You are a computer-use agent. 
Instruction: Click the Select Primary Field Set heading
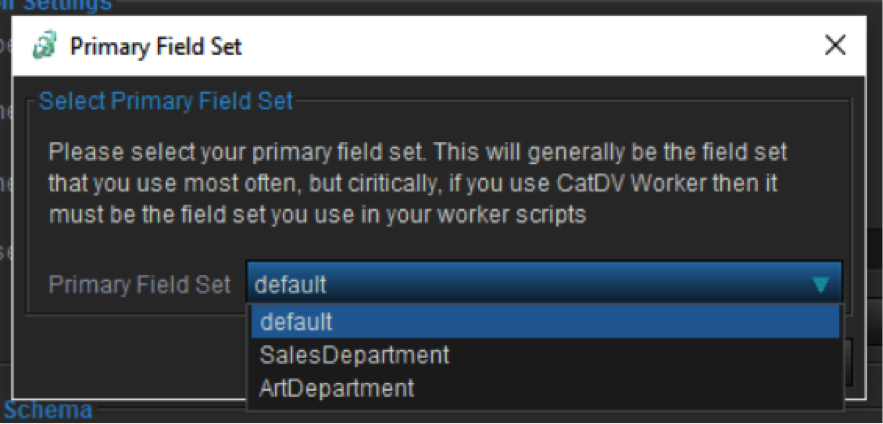click(x=166, y=100)
